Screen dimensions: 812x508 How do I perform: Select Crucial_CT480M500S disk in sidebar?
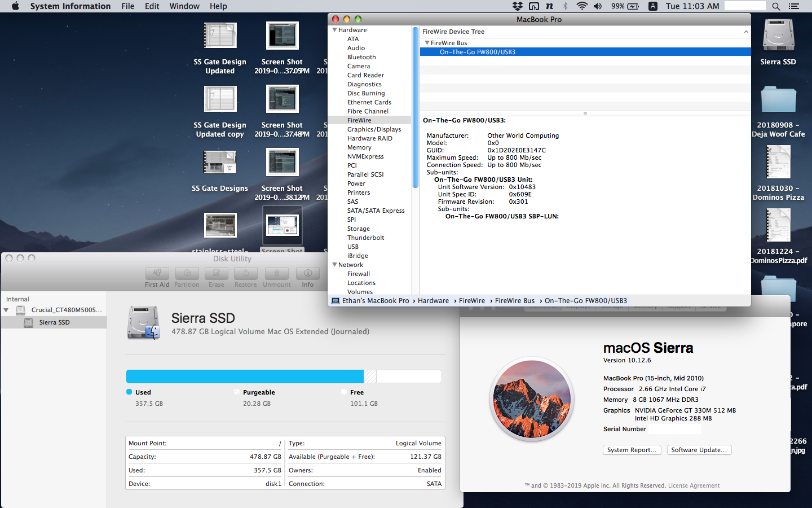coord(54,310)
